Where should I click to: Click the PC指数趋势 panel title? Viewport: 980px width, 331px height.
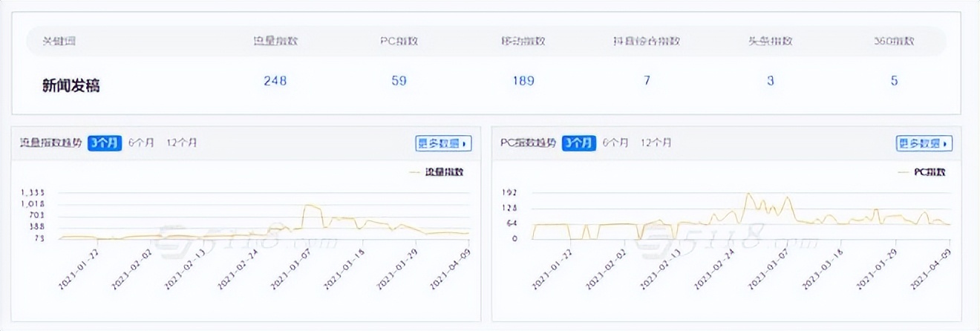(528, 143)
